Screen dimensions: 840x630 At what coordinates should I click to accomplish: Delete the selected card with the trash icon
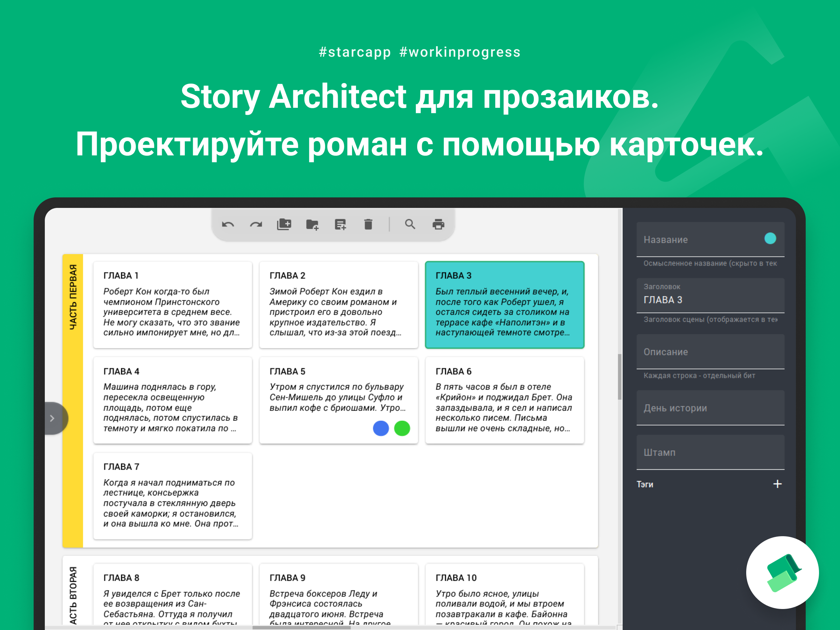(368, 224)
